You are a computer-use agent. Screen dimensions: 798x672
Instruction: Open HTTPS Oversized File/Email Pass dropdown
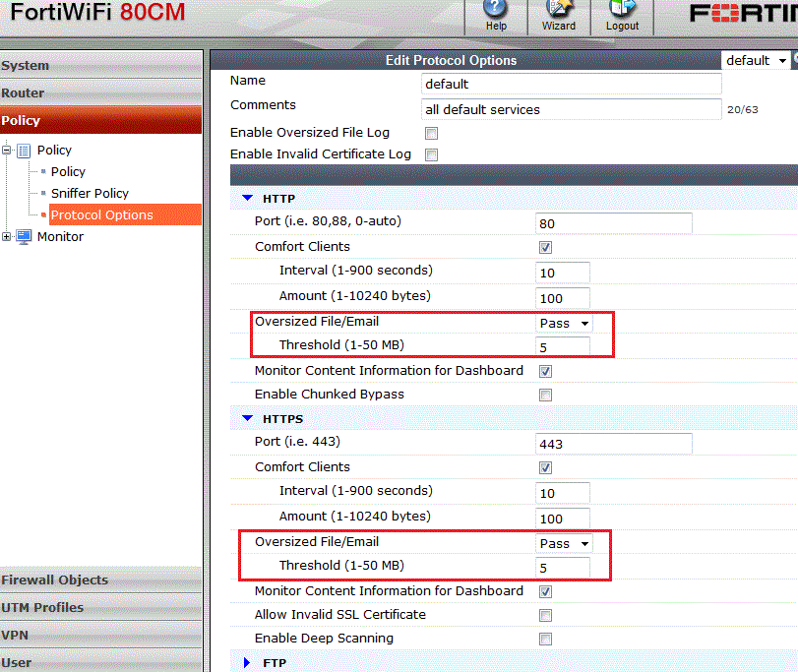click(564, 544)
